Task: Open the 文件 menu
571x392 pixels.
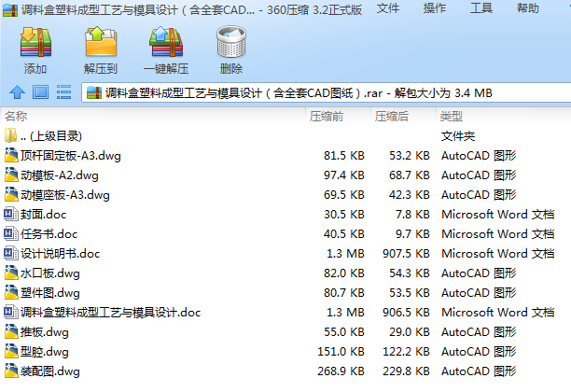Action: coord(388,8)
